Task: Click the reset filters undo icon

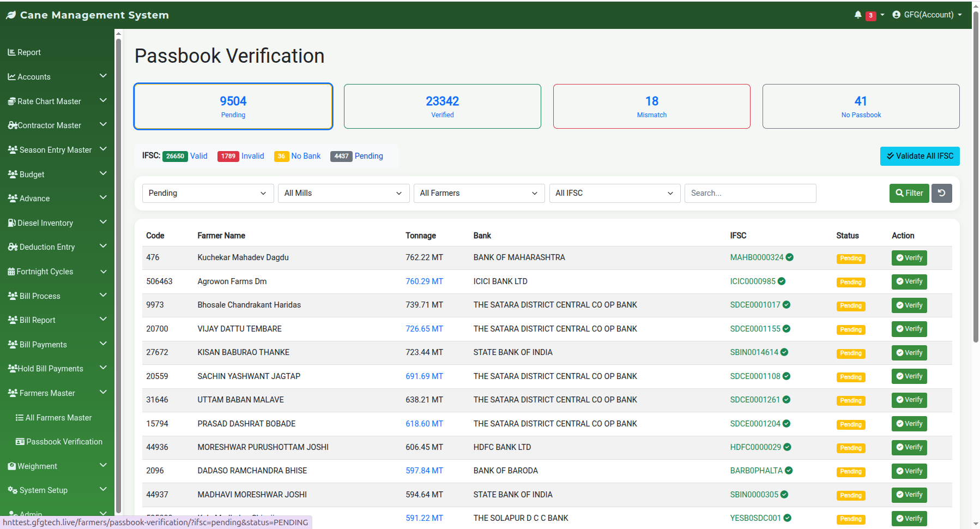Action: (942, 193)
